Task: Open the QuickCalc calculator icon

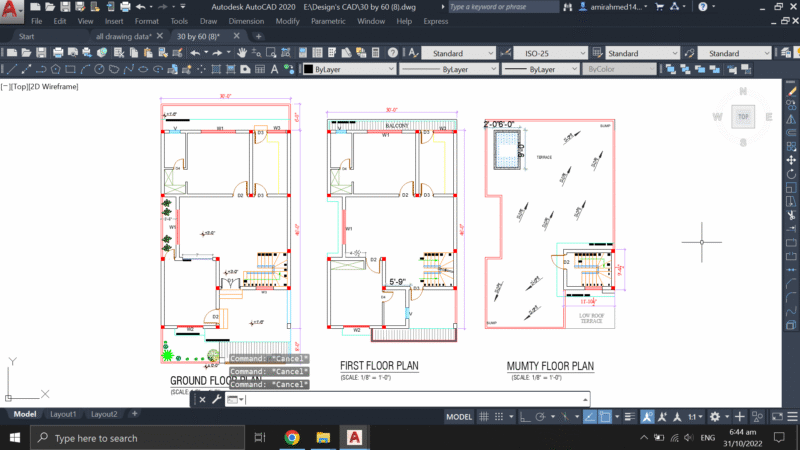Action: pos(376,53)
